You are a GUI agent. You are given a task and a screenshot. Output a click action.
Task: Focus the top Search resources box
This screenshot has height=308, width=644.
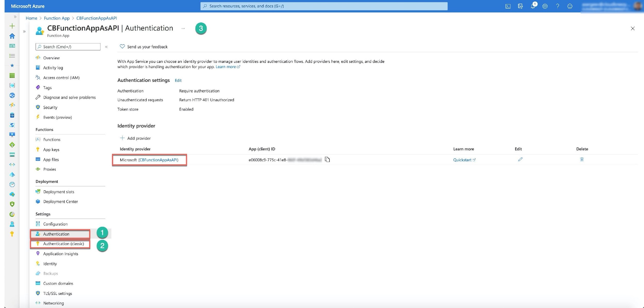click(x=324, y=6)
